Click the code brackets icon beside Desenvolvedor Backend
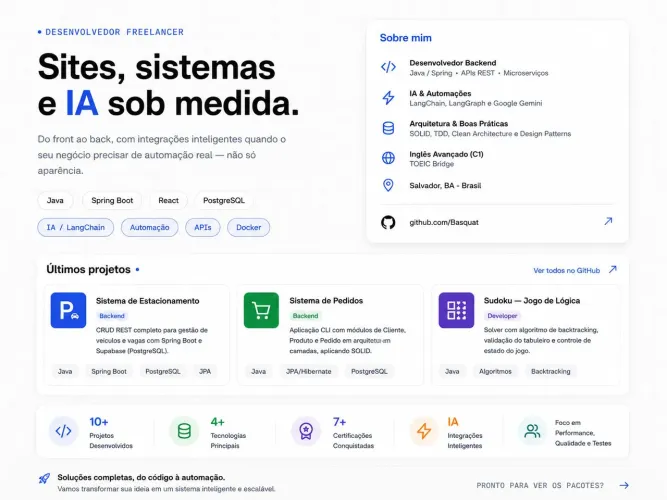Screen dimensions: 667x500 388,67
